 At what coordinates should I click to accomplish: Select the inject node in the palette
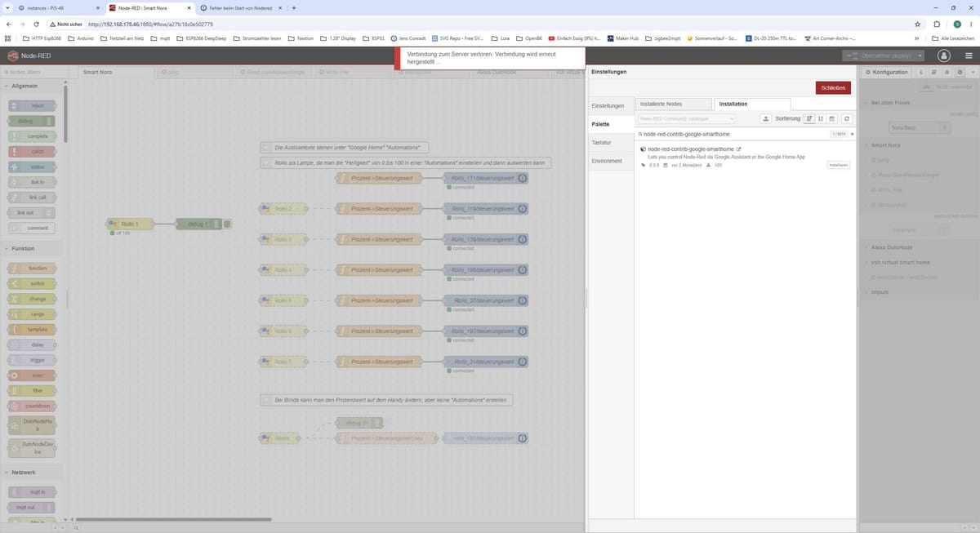(32, 106)
